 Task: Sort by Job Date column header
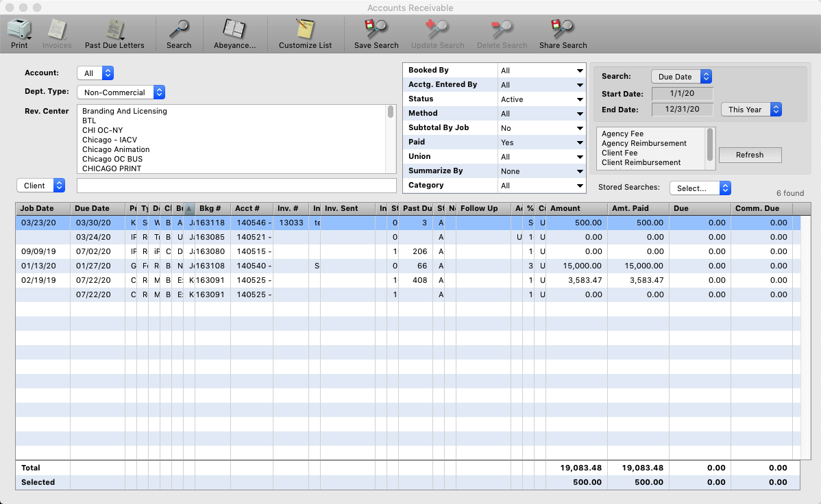pos(43,208)
